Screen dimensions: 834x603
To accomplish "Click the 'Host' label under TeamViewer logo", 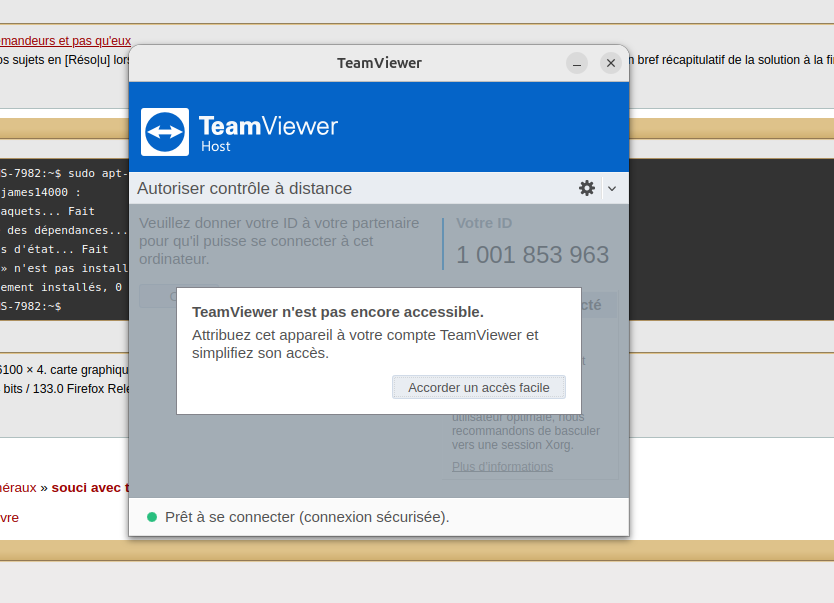I will click(x=215, y=146).
